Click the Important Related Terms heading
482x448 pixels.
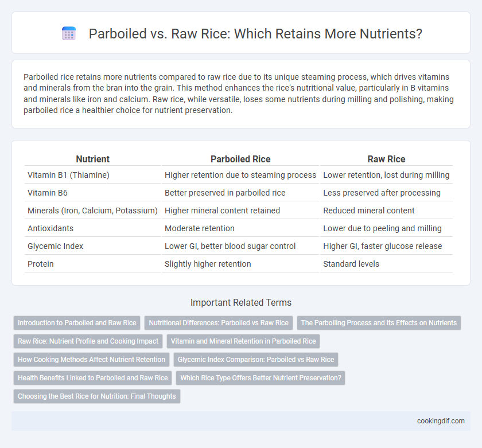tap(240, 303)
